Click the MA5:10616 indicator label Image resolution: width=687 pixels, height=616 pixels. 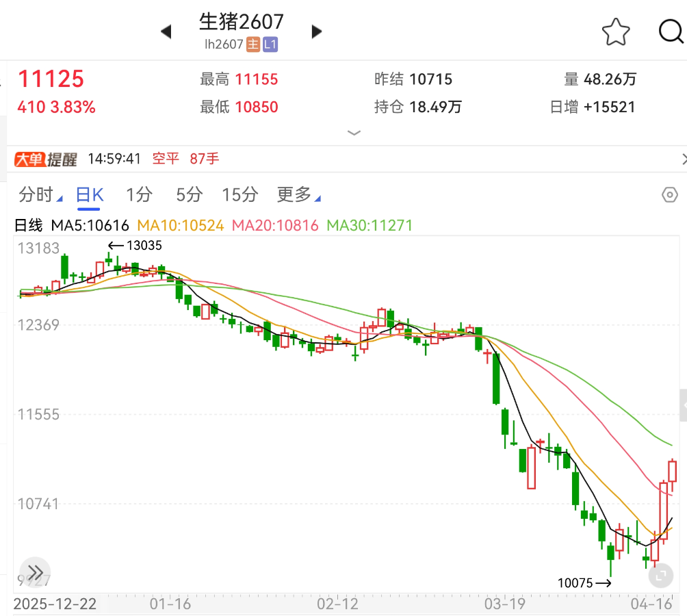coord(90,225)
